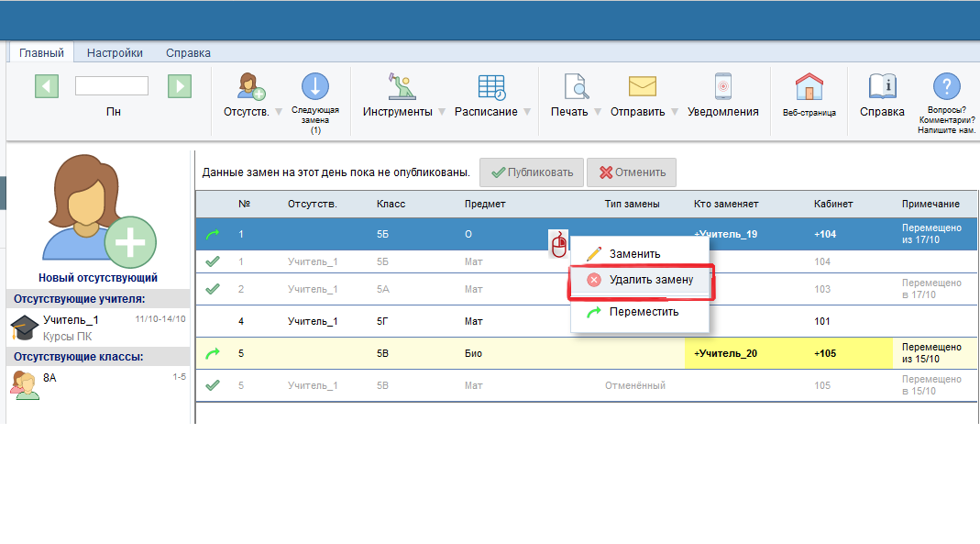Screen dimensions: 980x544
Task: Switch to the Настройки tab
Action: [x=115, y=53]
